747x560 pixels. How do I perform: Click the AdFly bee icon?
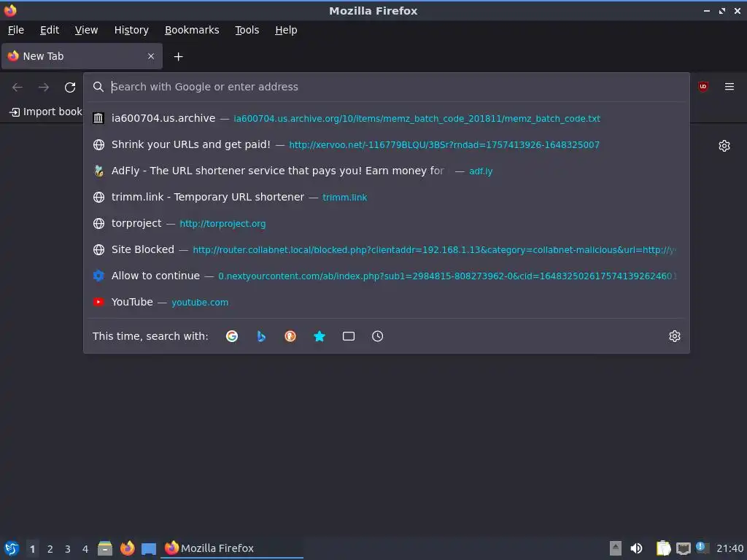pyautogui.click(x=98, y=171)
